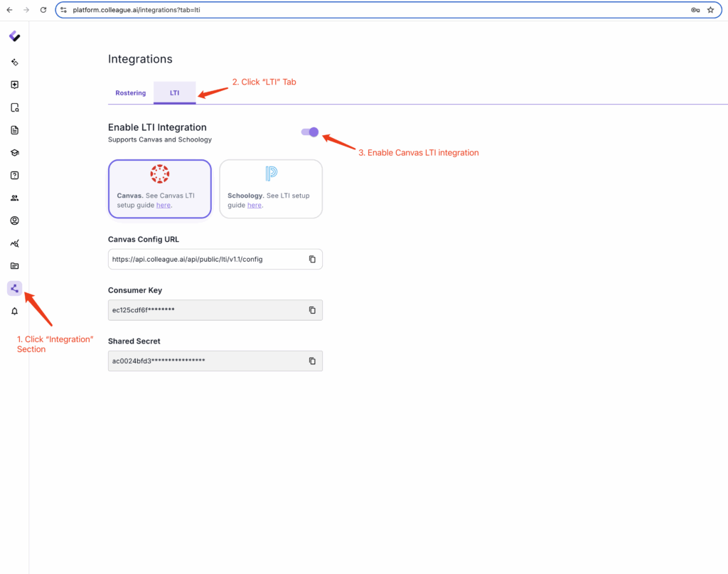This screenshot has height=574, width=728.
Task: Copy the Shared Secret value
Action: pos(312,361)
